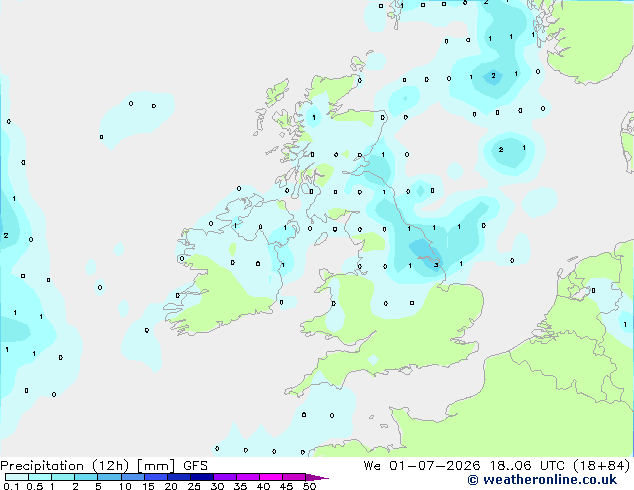Viewport: 634px width, 490px height.
Task: Select the 5–10 mm legend color box
Action: pyautogui.click(x=109, y=477)
